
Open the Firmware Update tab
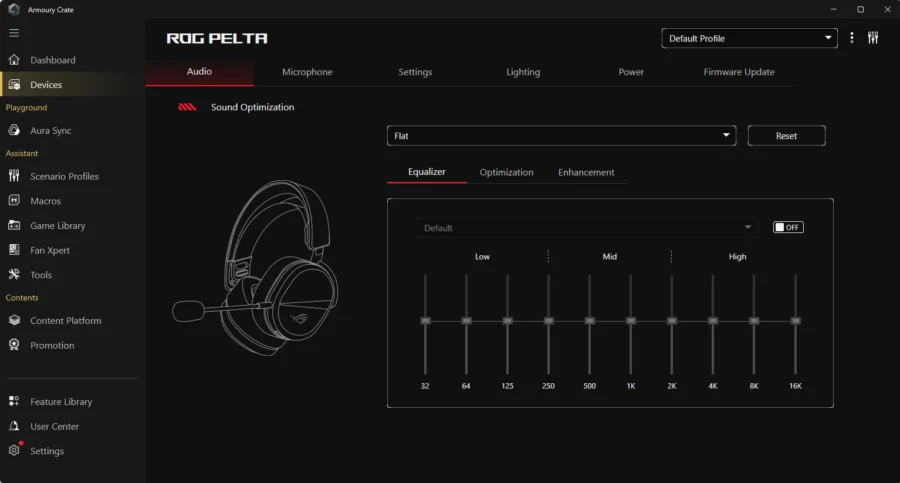(x=739, y=72)
